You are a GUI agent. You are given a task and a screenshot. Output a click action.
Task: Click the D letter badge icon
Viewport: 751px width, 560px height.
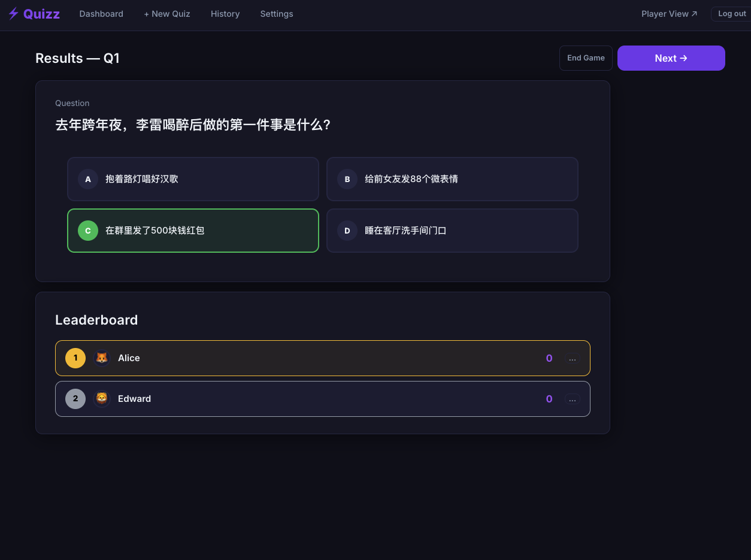click(x=347, y=231)
